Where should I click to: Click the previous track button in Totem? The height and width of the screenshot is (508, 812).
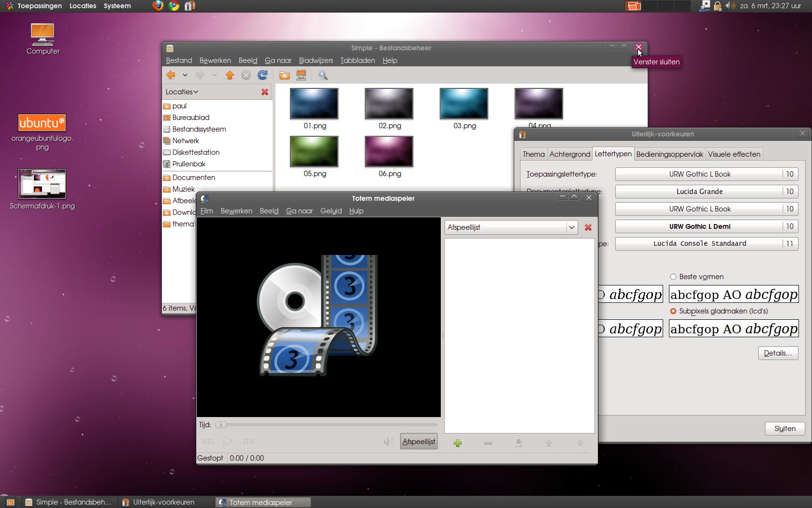coord(208,441)
